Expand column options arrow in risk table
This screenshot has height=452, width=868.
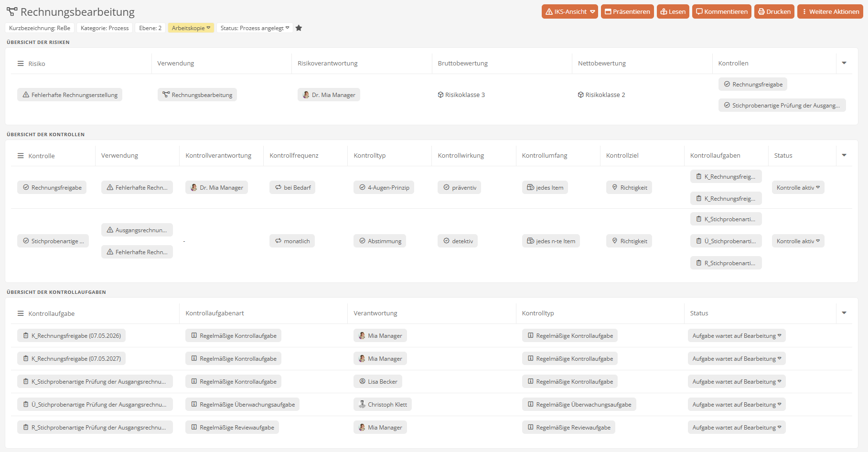(x=844, y=63)
